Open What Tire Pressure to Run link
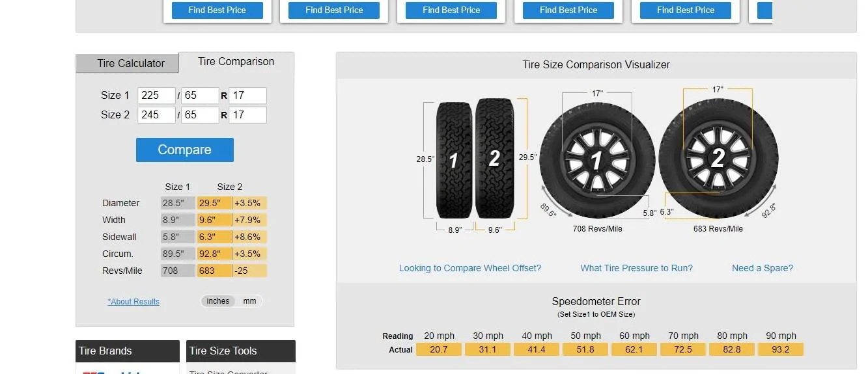 click(x=636, y=268)
